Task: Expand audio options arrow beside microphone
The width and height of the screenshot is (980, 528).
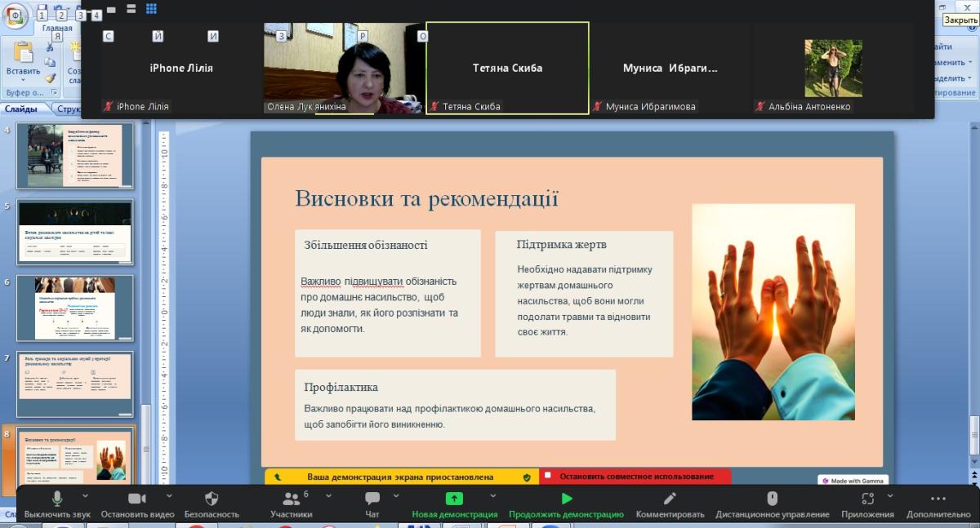Action: (x=86, y=495)
